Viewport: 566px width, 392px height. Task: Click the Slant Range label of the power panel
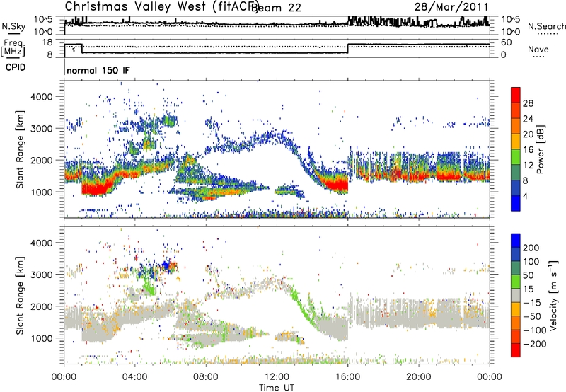point(20,149)
